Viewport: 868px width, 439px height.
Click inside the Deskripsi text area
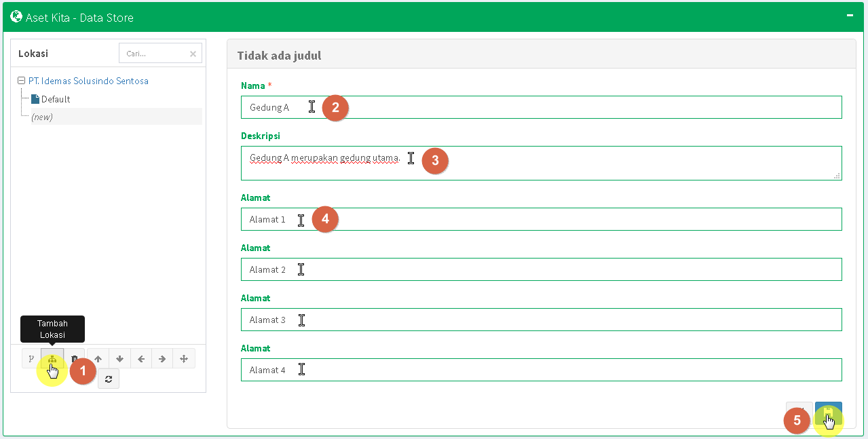(x=541, y=164)
